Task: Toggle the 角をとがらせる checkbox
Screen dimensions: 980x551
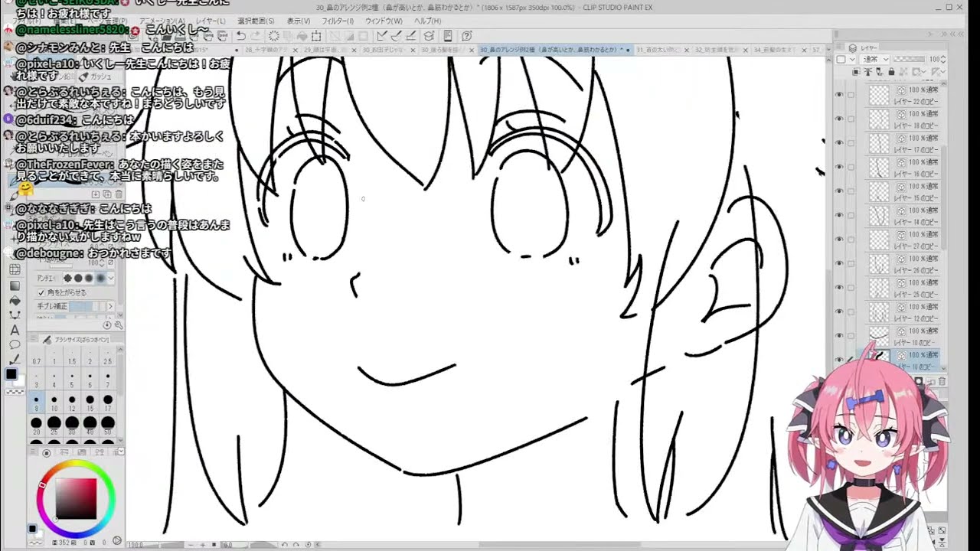Action: click(x=41, y=293)
